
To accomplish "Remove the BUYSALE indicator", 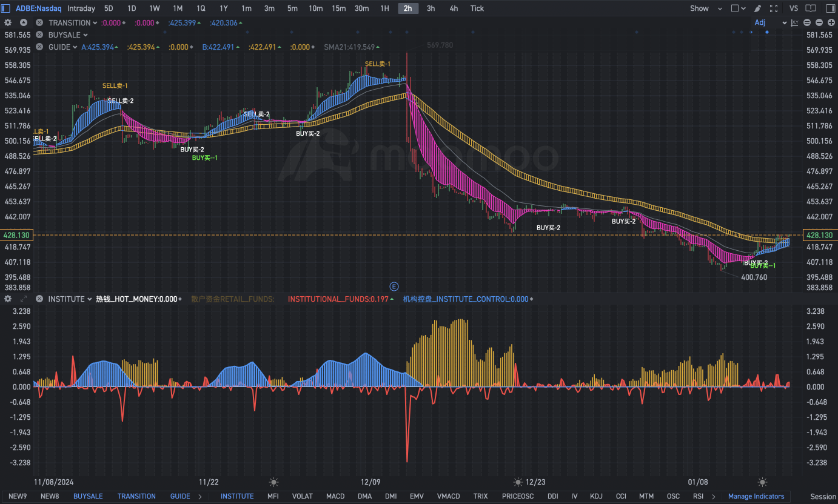I will point(39,35).
